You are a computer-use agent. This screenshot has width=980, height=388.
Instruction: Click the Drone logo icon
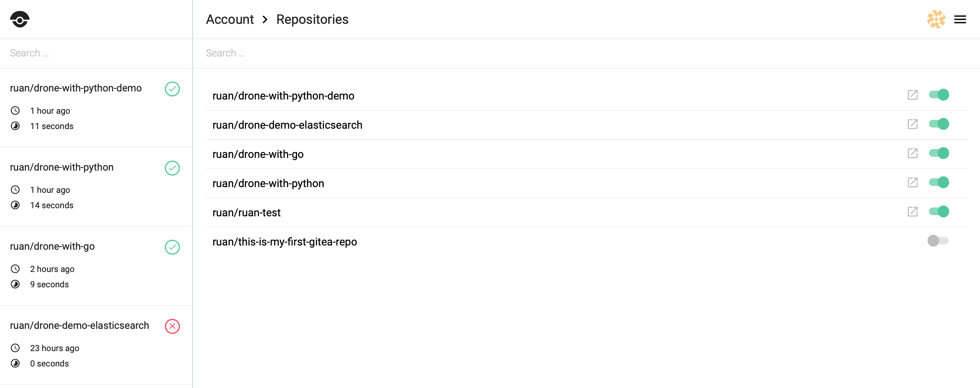(20, 19)
